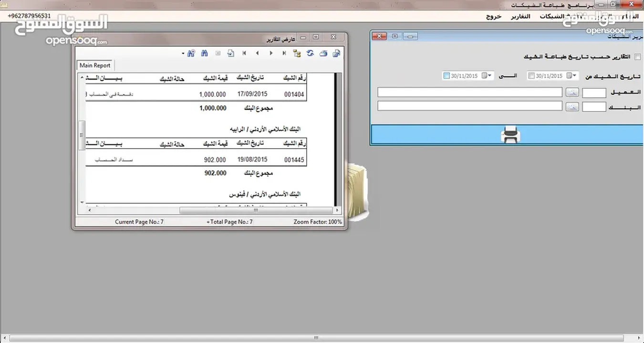Click the grayed close current view icon
The height and width of the screenshot is (343, 644).
point(218,53)
